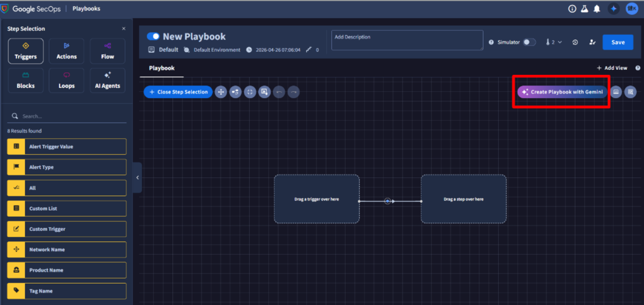Screen dimensions: 644x305
Task: Click the Custom Trigger edit icon
Action: tap(16, 229)
